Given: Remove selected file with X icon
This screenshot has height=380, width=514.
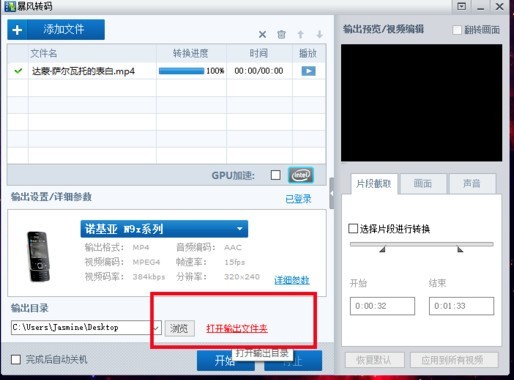Looking at the screenshot, I should [x=262, y=34].
